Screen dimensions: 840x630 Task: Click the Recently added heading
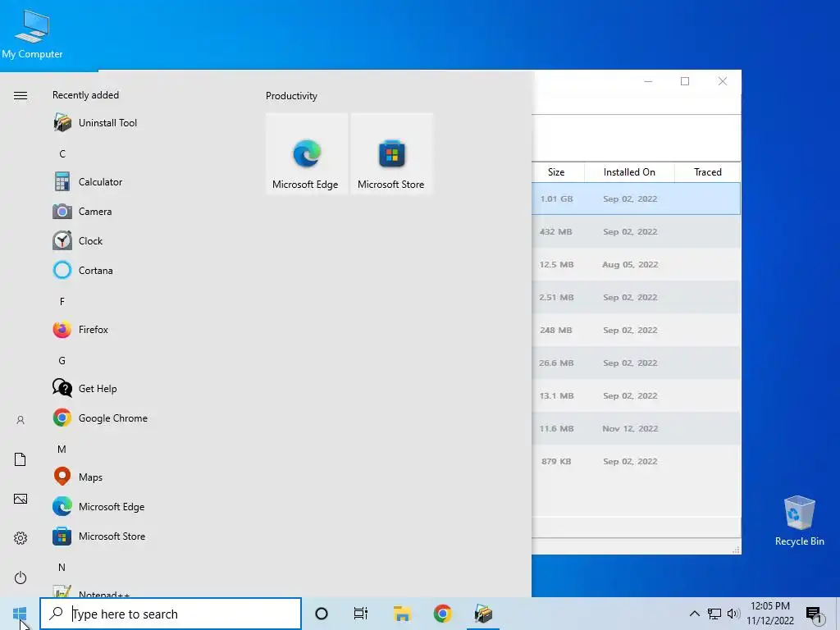(85, 95)
